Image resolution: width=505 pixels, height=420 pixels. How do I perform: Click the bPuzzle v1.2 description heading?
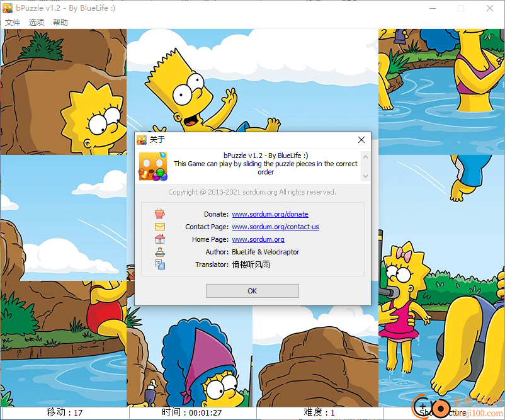(x=266, y=156)
